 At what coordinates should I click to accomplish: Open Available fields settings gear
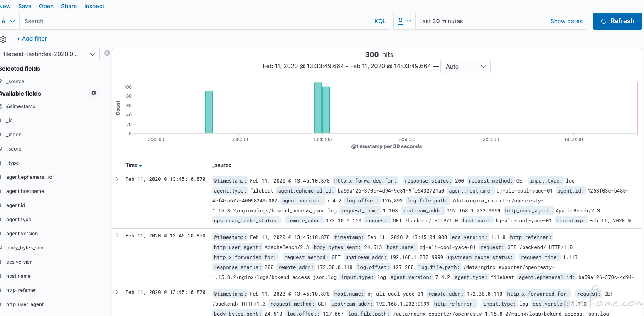pos(94,93)
